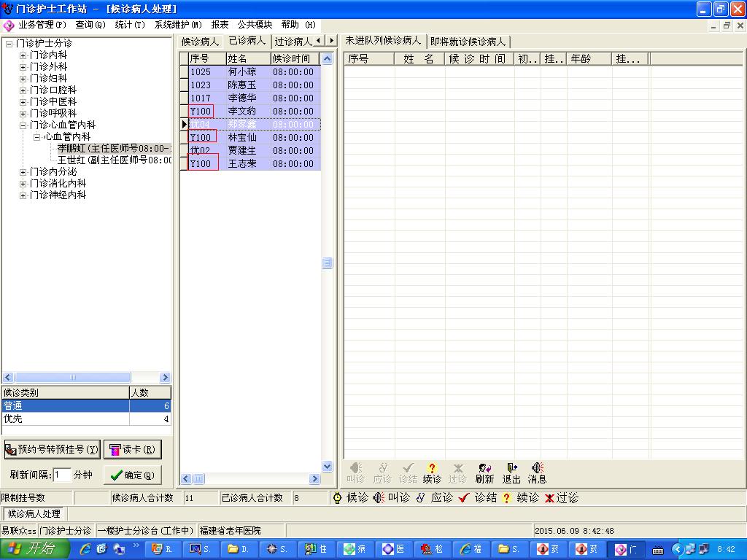This screenshot has height=560, width=747.
Task: Open the 公共模块 menu
Action: point(255,25)
